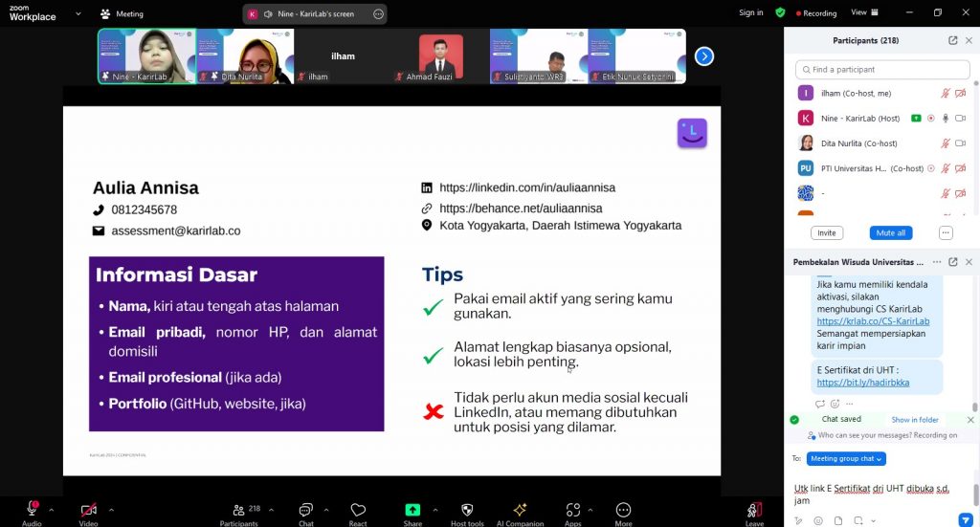Pop out the Participants panel

(952, 41)
